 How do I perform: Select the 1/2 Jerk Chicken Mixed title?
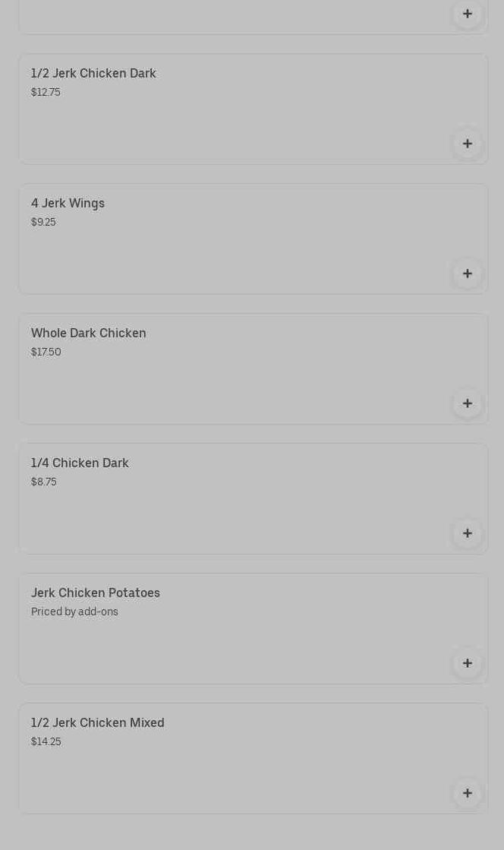point(98,723)
